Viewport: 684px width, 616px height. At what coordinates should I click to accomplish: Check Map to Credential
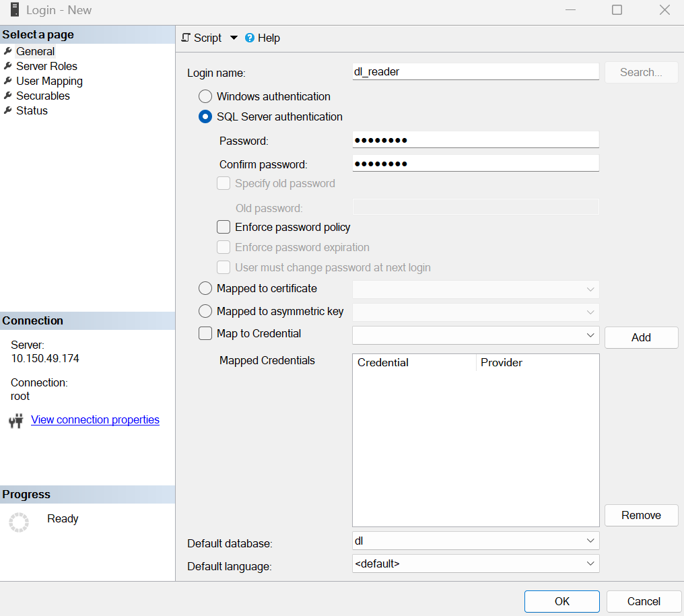coord(205,333)
